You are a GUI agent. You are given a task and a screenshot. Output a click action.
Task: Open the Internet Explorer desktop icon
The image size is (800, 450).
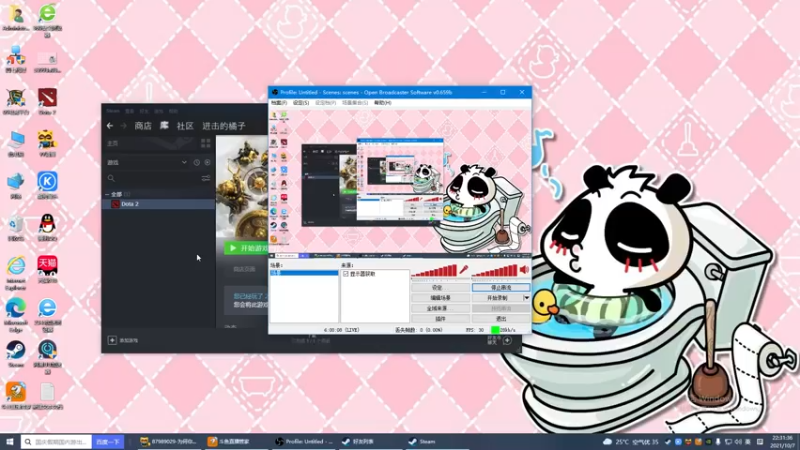16,273
